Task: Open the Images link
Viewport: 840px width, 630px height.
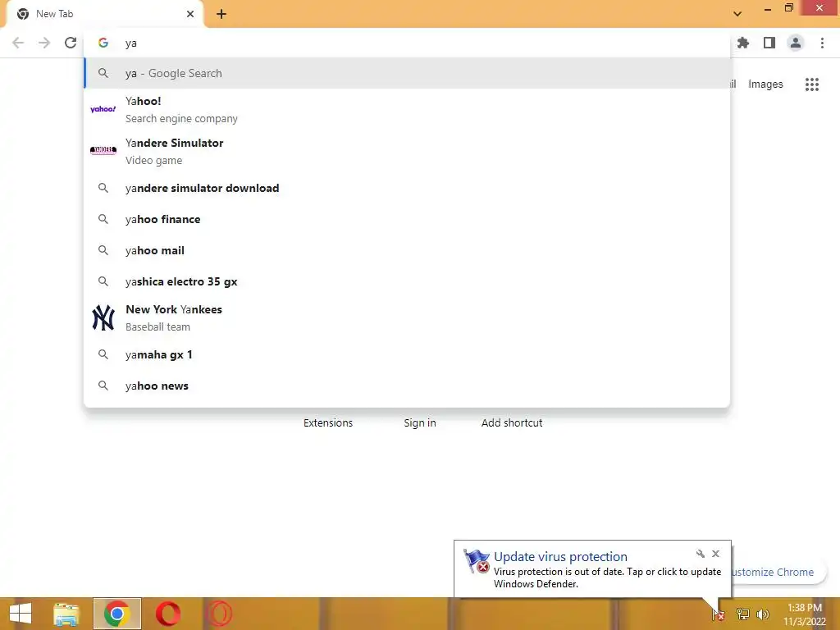Action: tap(765, 84)
